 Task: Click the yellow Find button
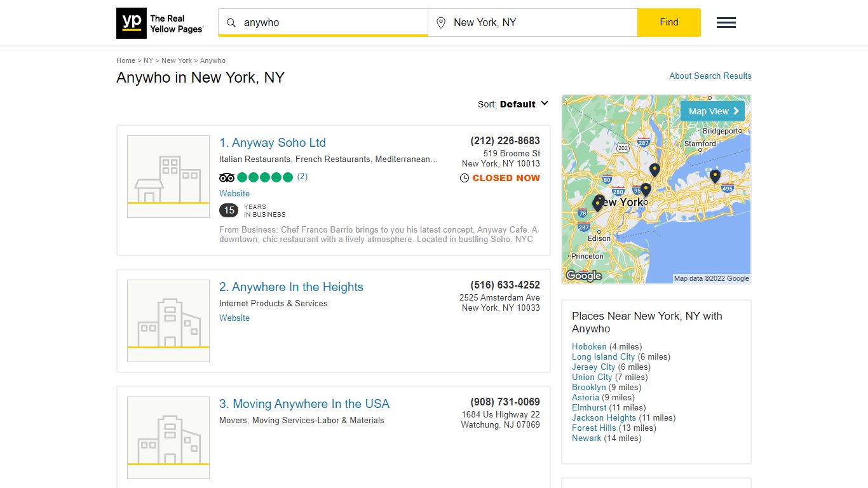coord(669,22)
